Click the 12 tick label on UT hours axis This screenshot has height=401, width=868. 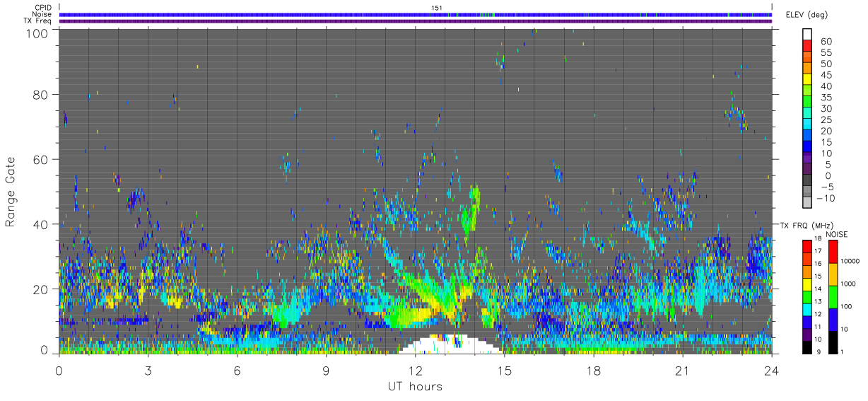click(x=416, y=371)
